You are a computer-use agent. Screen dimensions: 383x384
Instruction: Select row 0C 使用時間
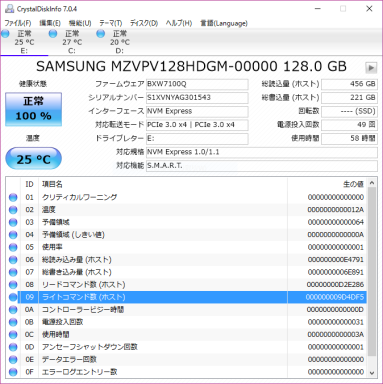click(186, 335)
